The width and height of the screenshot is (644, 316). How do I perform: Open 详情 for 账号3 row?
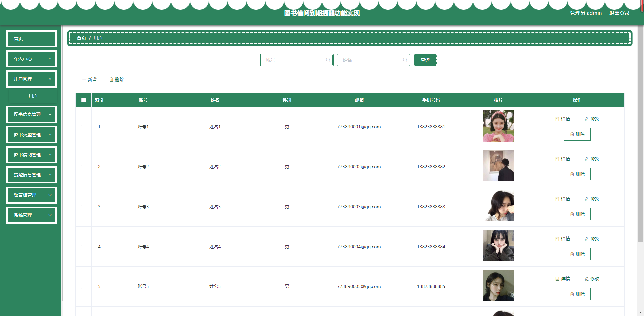tap(562, 199)
